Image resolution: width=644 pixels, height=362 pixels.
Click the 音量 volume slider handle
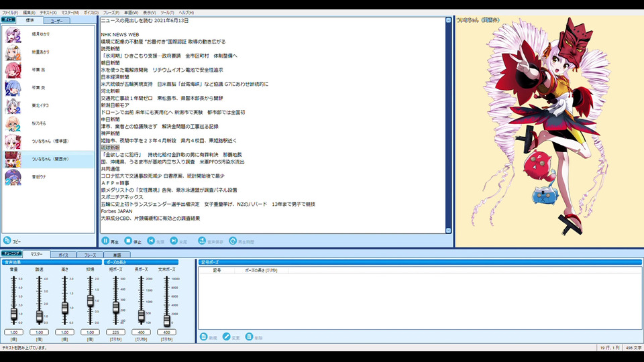14,314
